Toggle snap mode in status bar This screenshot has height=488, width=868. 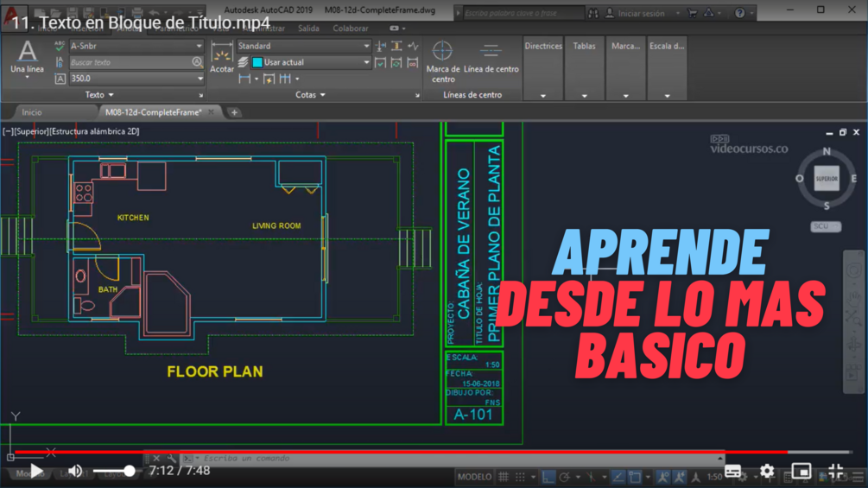pos(520,477)
